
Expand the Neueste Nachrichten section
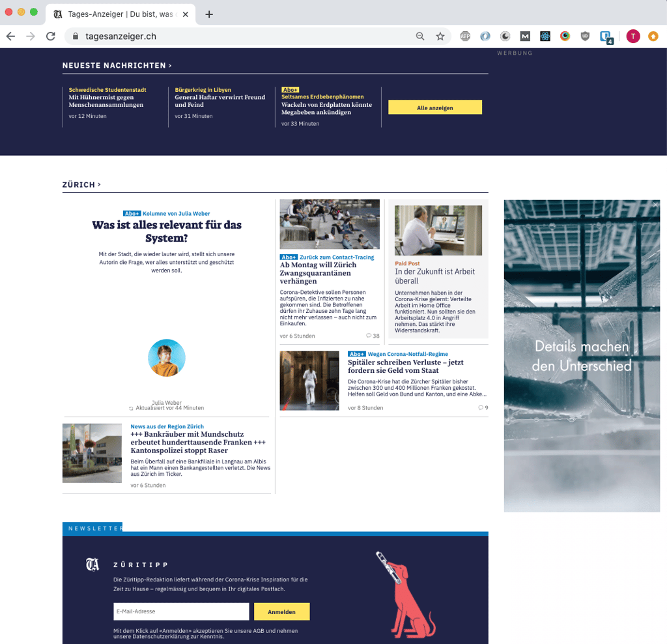click(117, 65)
